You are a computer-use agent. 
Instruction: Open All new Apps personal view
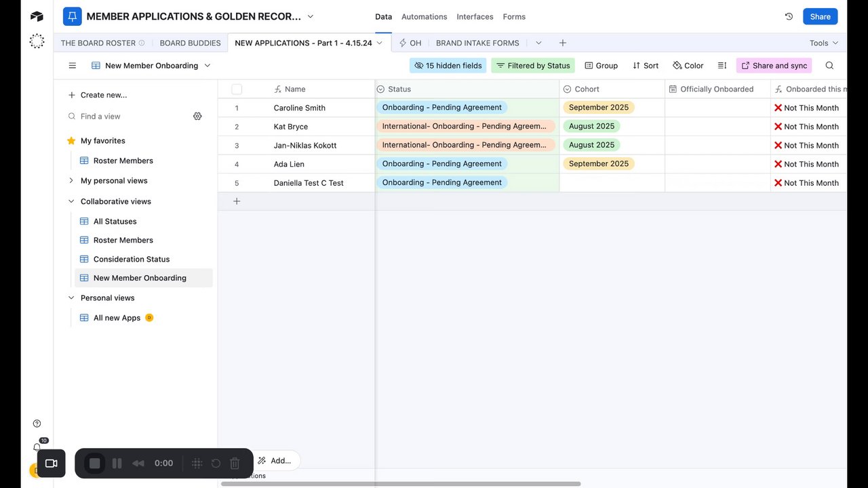117,318
